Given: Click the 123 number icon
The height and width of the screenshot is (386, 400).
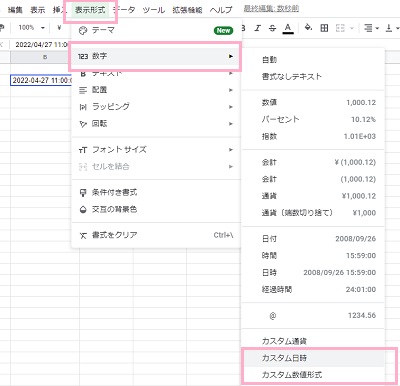Looking at the screenshot, I should 83,56.
